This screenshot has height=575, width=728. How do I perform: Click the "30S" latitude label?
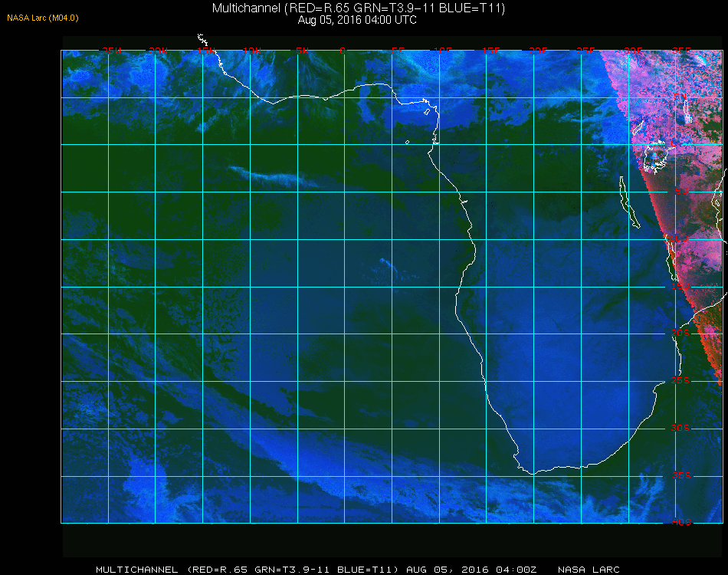coord(680,429)
